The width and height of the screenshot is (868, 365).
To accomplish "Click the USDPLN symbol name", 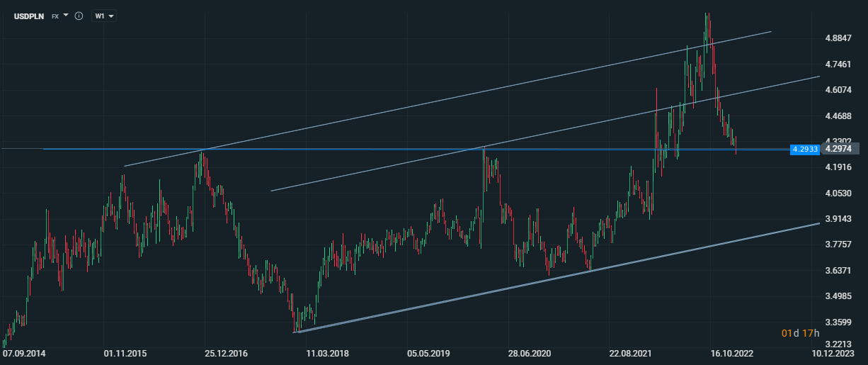I will point(30,16).
